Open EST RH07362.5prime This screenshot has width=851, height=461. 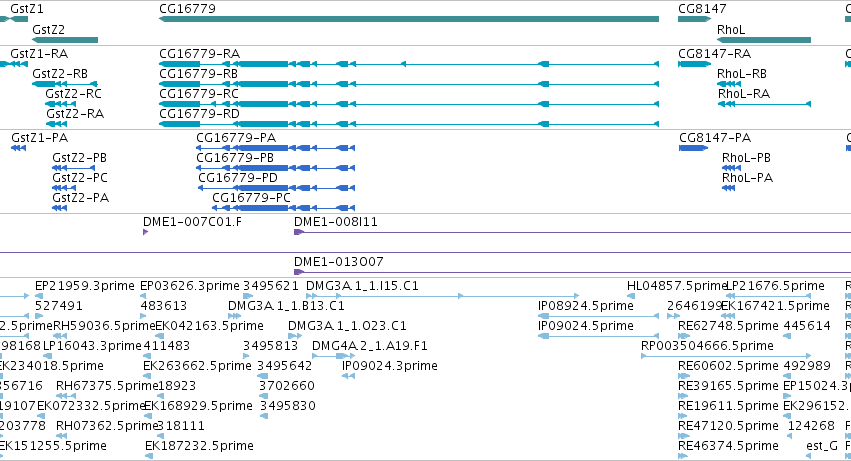point(107,427)
